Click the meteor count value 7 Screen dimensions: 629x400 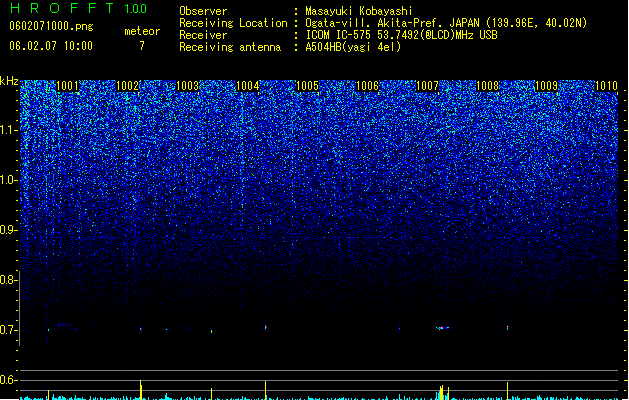coord(142,46)
